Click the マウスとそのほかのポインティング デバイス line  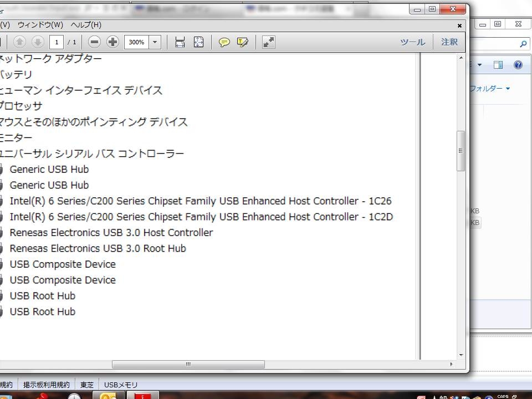(x=94, y=122)
